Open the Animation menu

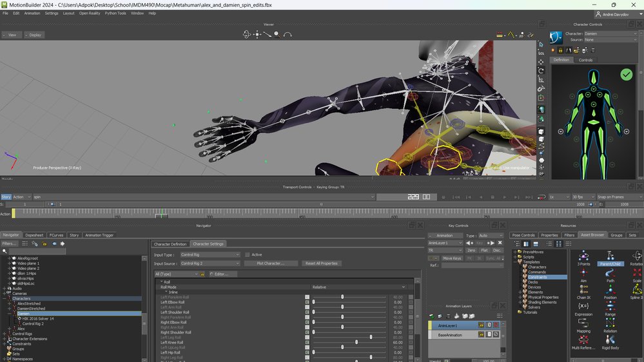[32, 13]
